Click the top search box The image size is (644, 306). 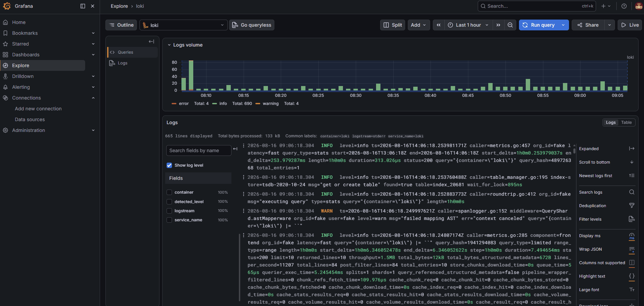(537, 6)
